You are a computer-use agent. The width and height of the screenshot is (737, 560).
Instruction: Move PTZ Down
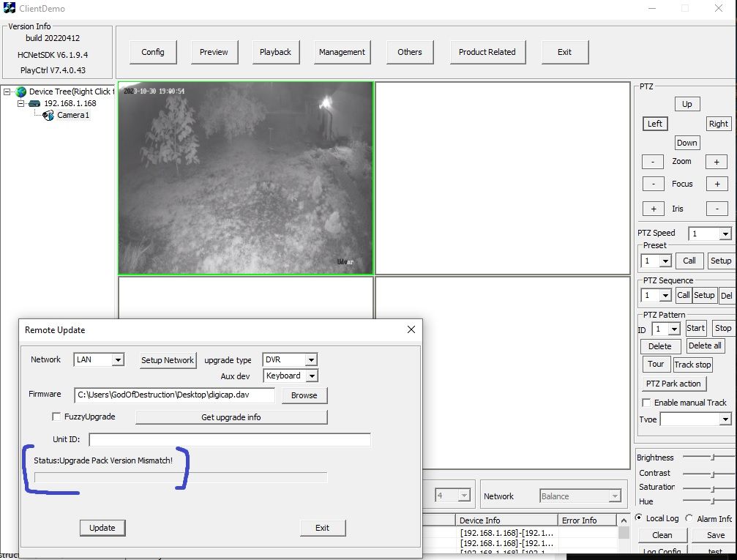[687, 143]
